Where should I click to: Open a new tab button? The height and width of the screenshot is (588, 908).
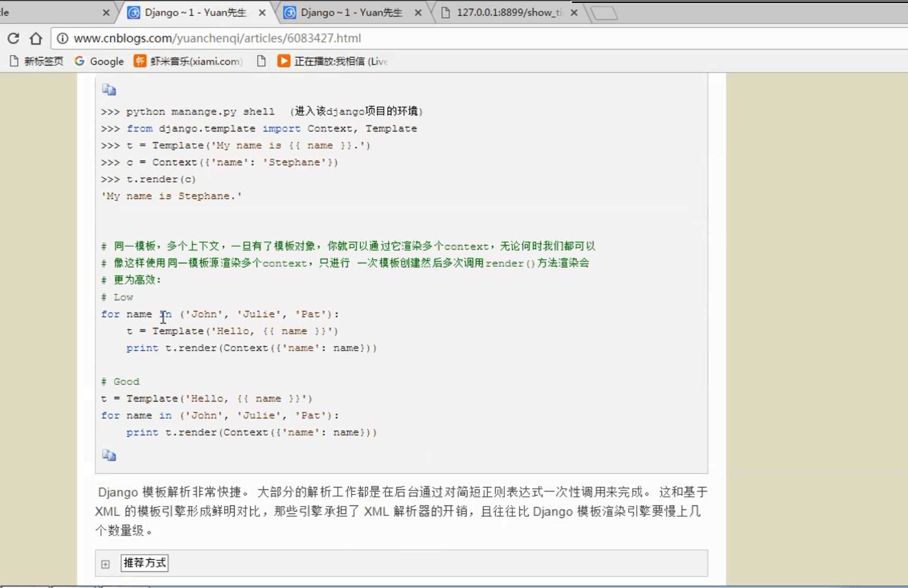tap(604, 13)
